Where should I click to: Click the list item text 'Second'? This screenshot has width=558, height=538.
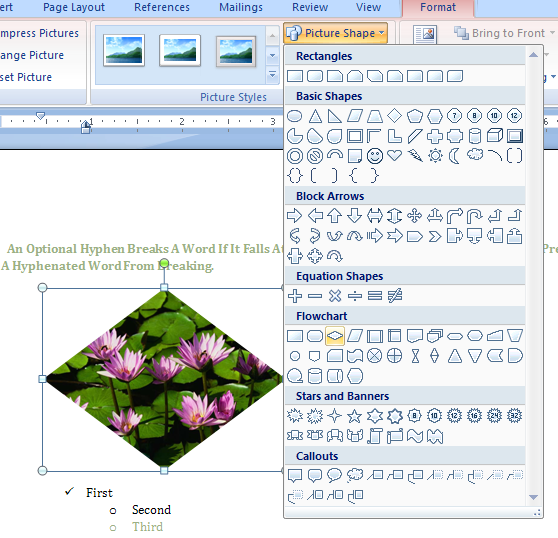coord(152,510)
